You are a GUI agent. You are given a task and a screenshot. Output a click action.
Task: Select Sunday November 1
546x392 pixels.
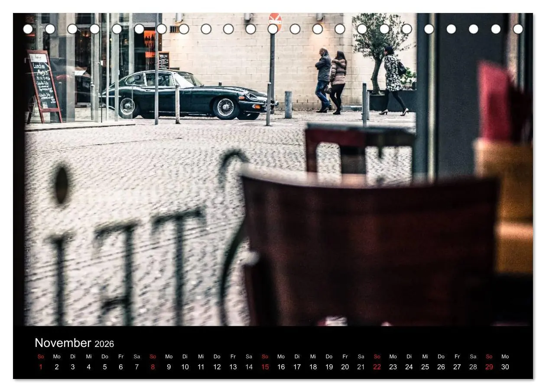(x=41, y=367)
